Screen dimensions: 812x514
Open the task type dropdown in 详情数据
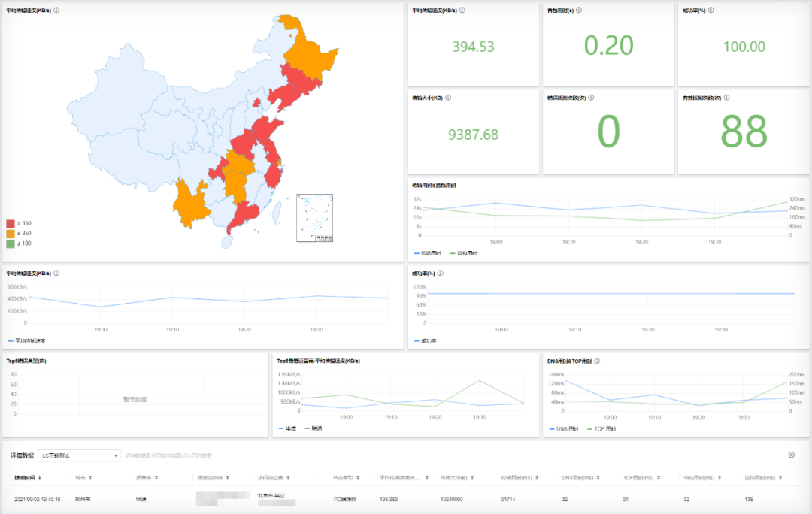tap(80, 455)
